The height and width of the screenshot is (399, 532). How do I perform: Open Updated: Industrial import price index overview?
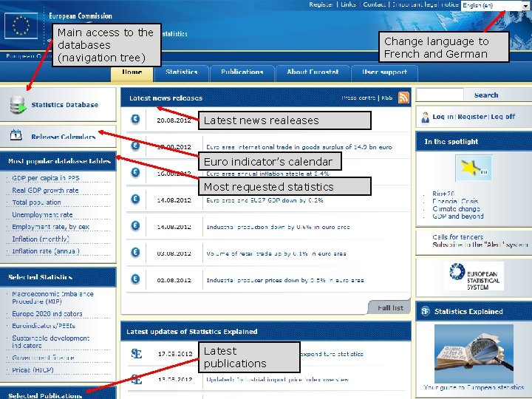pyautogui.click(x=278, y=379)
